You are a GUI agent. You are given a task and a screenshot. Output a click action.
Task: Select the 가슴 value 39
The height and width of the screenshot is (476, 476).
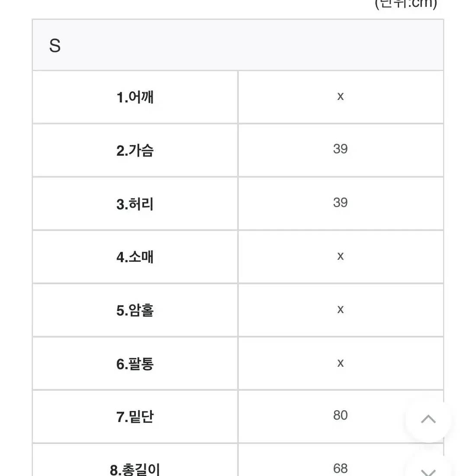[340, 149]
